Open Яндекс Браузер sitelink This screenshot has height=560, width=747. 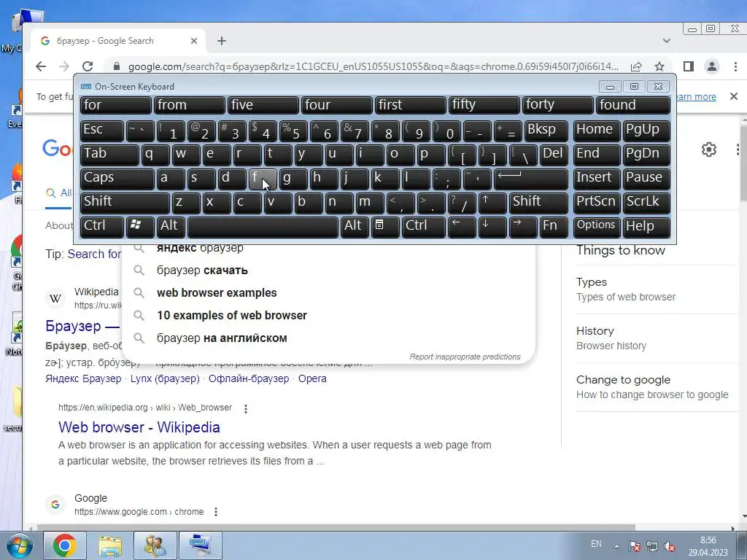(x=83, y=378)
